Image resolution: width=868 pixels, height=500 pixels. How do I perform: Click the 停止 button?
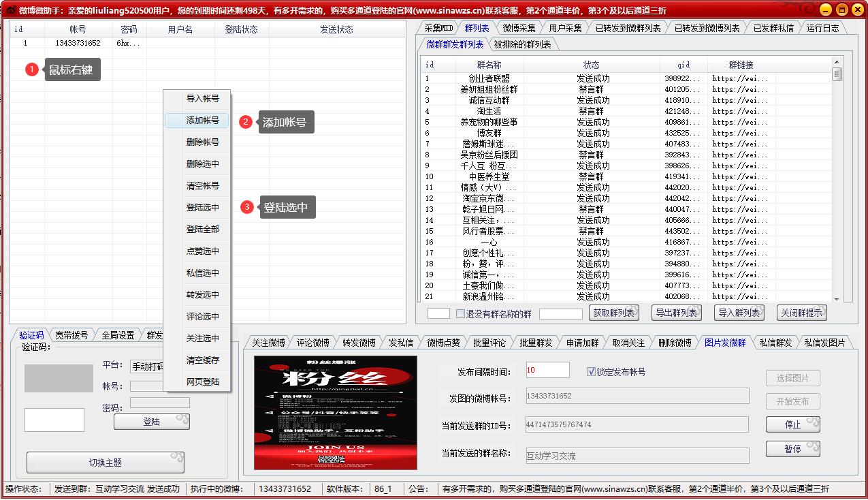point(793,424)
